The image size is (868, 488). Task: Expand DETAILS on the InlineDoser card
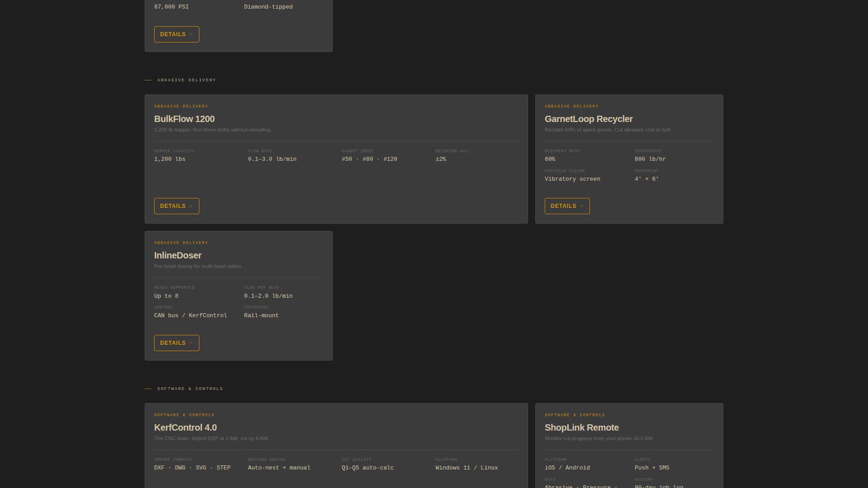pos(176,343)
